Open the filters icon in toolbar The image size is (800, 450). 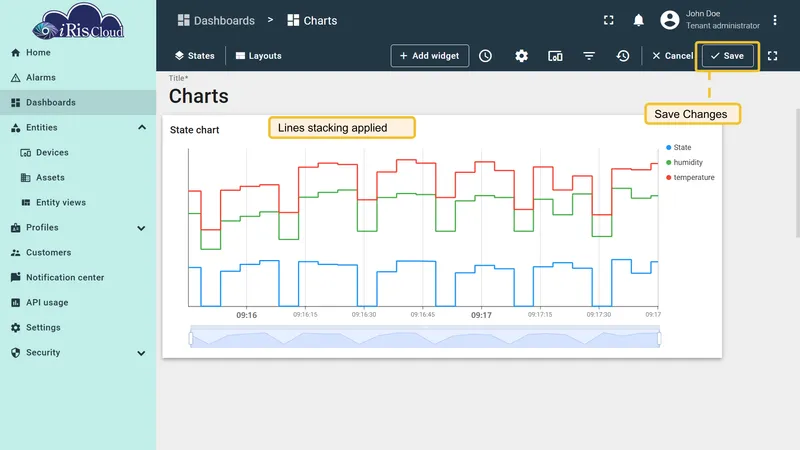pyautogui.click(x=589, y=56)
